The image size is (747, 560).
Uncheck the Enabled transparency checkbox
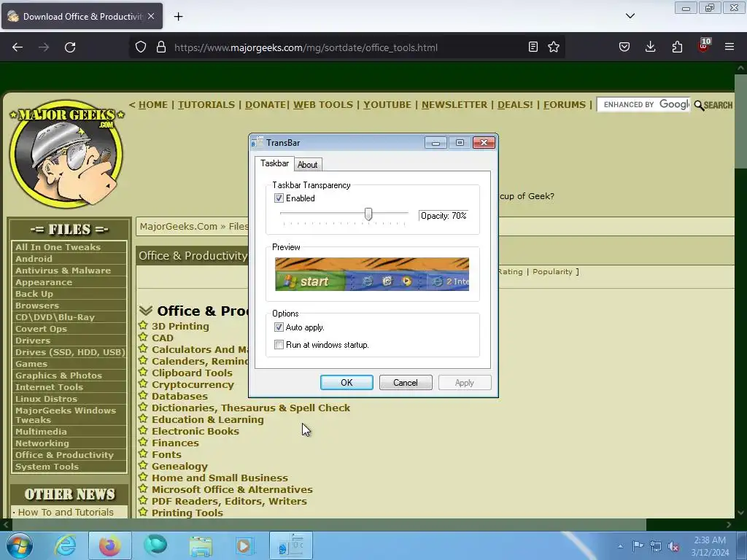coord(279,198)
